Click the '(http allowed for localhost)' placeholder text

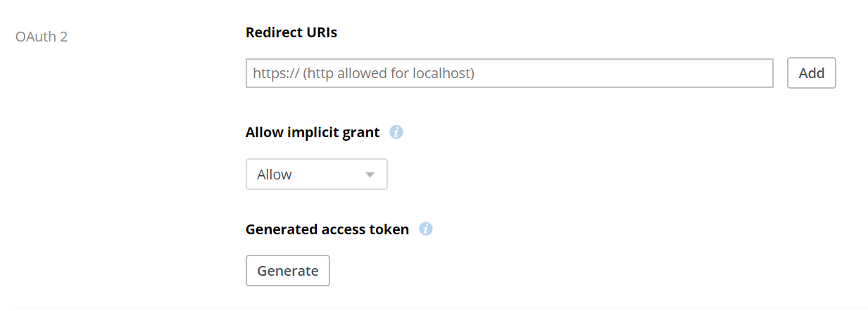(389, 73)
